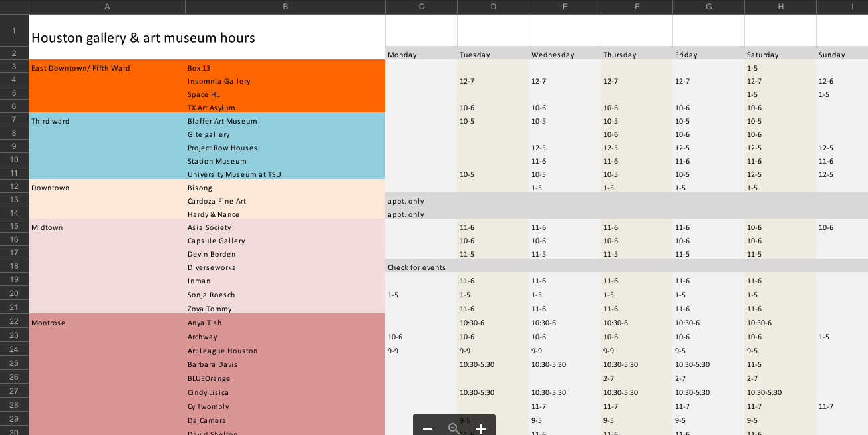
Task: Click 'appt. only' in the Cardoza Fine Art row
Action: 406,201
